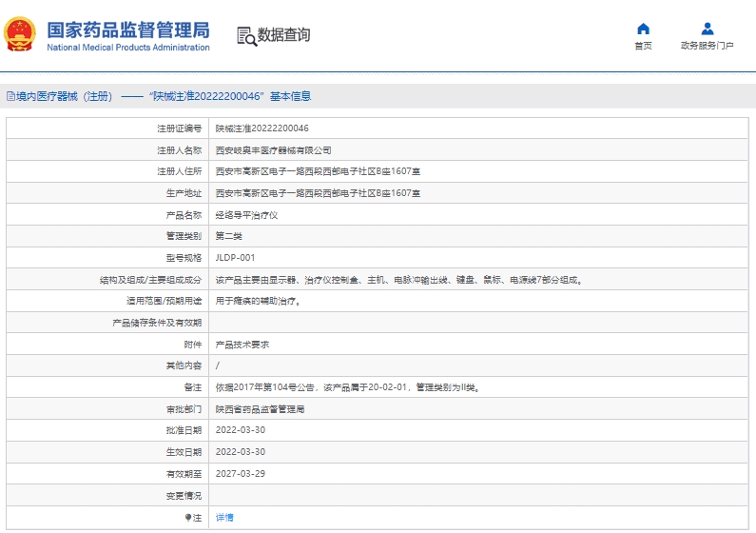Click the 政务服务门户 person icon
This screenshot has height=533, width=756.
[707, 28]
